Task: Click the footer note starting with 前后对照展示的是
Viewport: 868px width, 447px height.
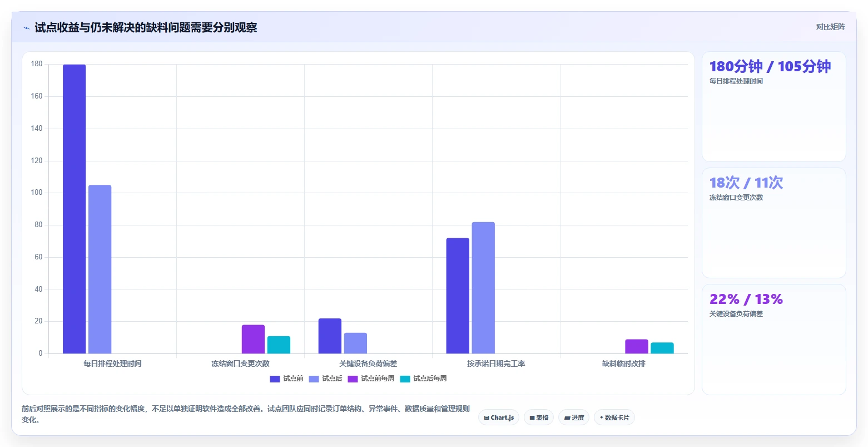Action: 246,414
